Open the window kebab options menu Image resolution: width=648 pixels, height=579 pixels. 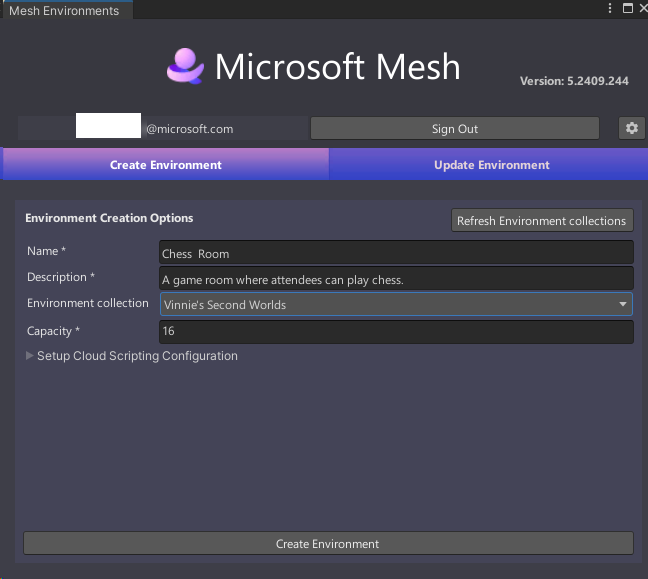point(610,8)
